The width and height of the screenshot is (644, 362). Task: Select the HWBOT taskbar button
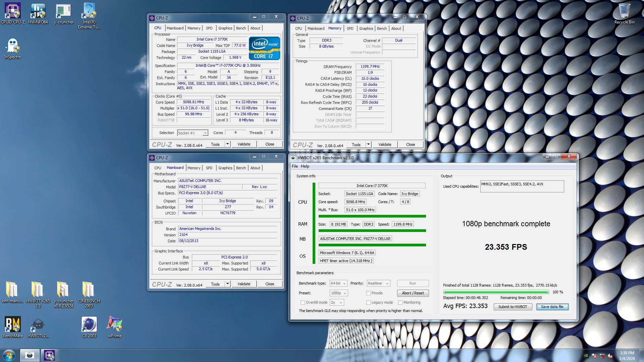click(x=30, y=355)
